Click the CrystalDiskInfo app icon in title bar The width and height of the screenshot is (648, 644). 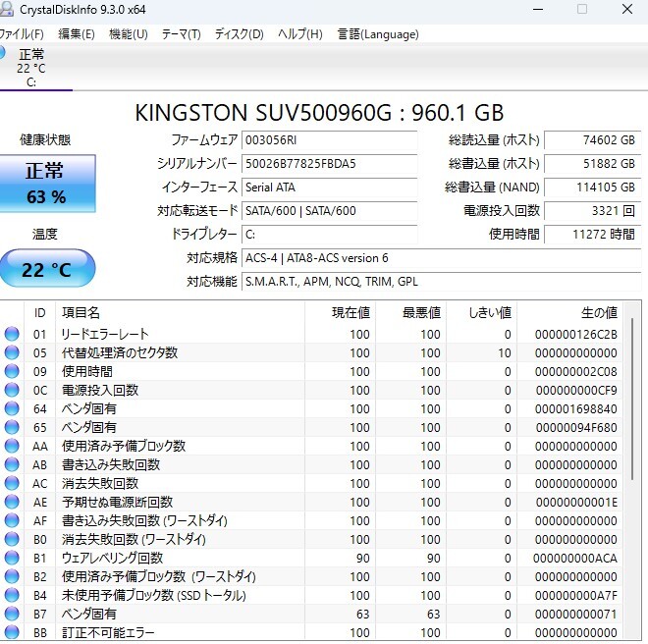pos(6,9)
